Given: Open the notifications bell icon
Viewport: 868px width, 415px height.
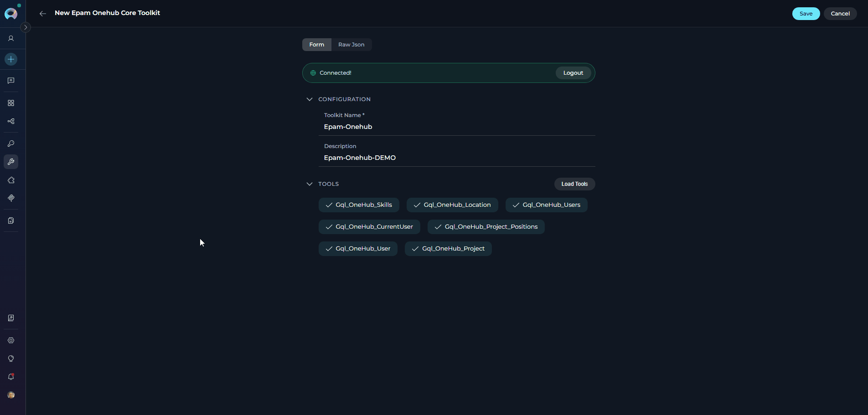Looking at the screenshot, I should click(11, 377).
